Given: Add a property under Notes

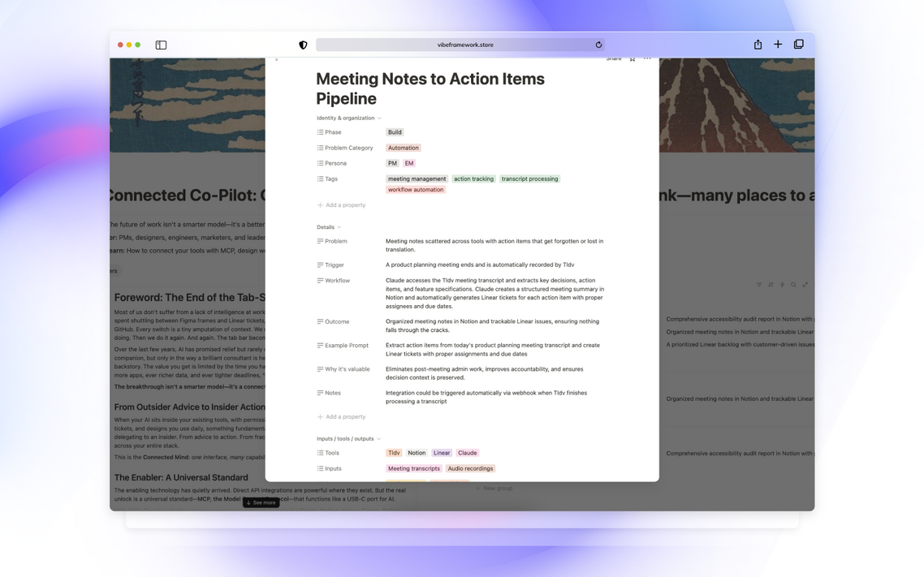Looking at the screenshot, I should pos(342,417).
